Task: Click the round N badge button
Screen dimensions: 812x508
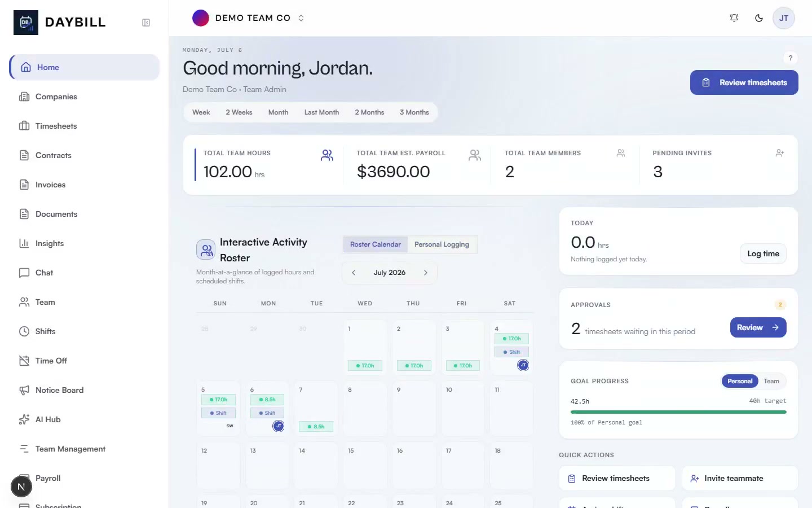Action: 21,487
